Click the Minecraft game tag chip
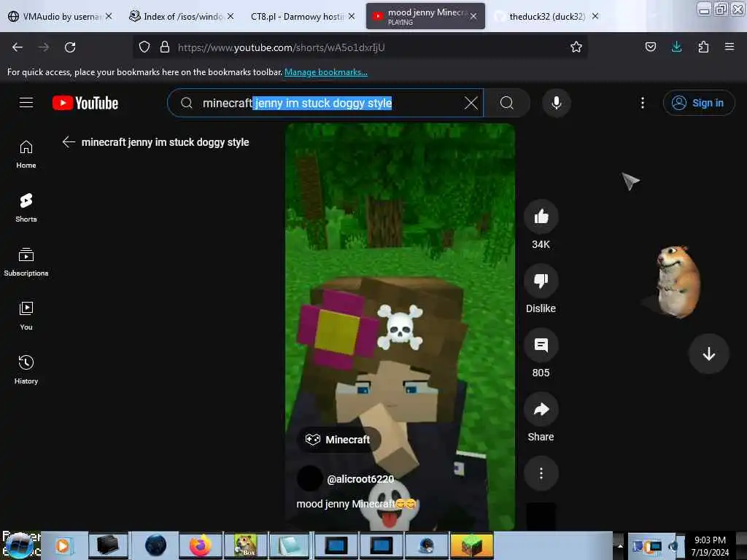This screenshot has height=560, width=747. point(338,440)
